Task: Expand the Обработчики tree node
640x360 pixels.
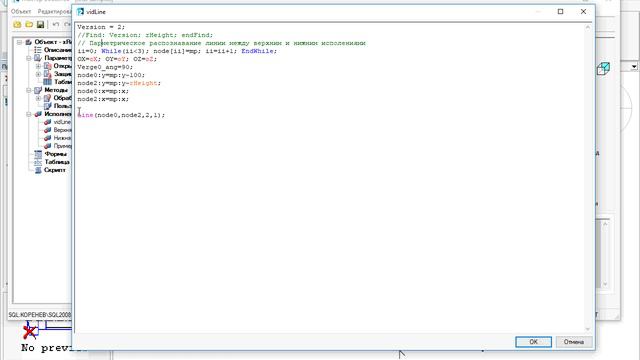Action: click(x=38, y=98)
